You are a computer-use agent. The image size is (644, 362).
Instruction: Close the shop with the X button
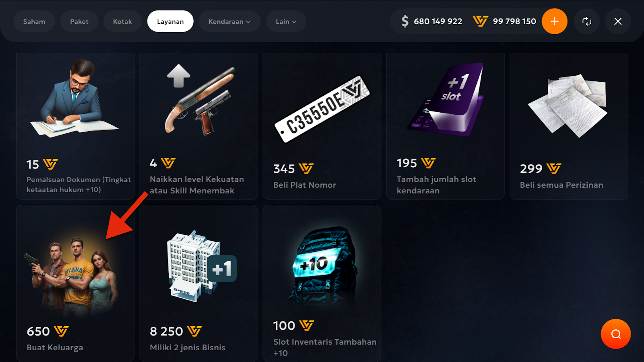(618, 21)
